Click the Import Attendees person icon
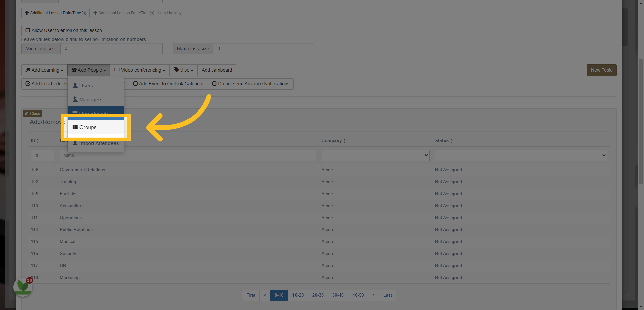 pos(75,143)
